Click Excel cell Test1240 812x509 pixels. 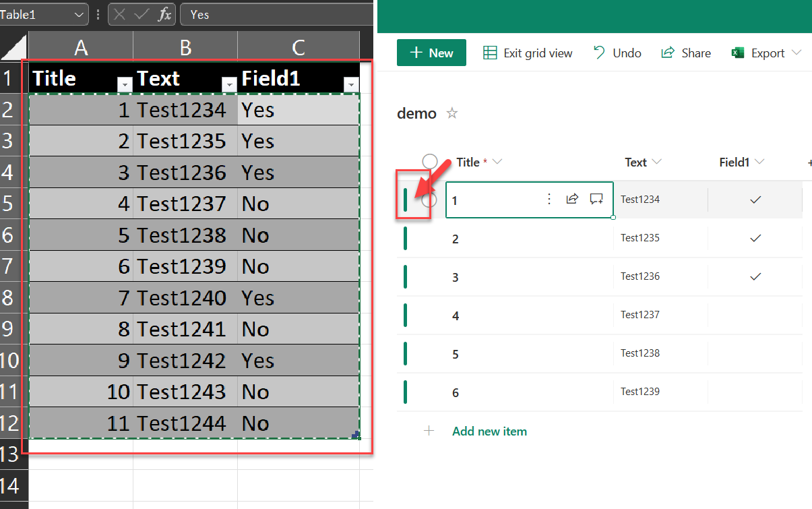click(185, 297)
